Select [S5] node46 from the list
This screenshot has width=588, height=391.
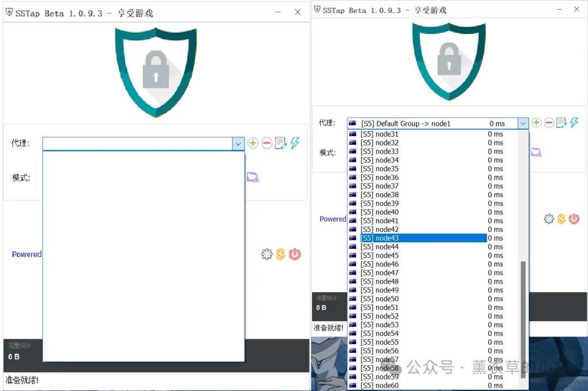433,264
